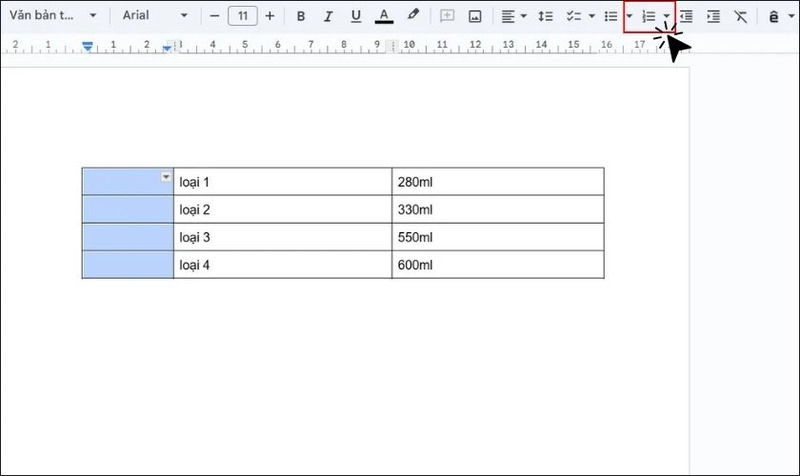Click the add comment icon
This screenshot has width=800, height=476.
(x=447, y=17)
